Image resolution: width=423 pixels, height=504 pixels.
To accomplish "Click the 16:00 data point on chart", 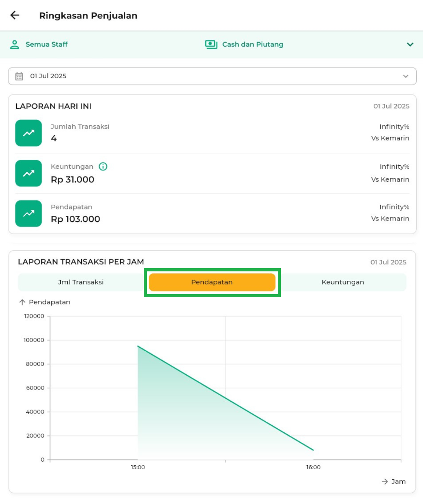I will (313, 450).
